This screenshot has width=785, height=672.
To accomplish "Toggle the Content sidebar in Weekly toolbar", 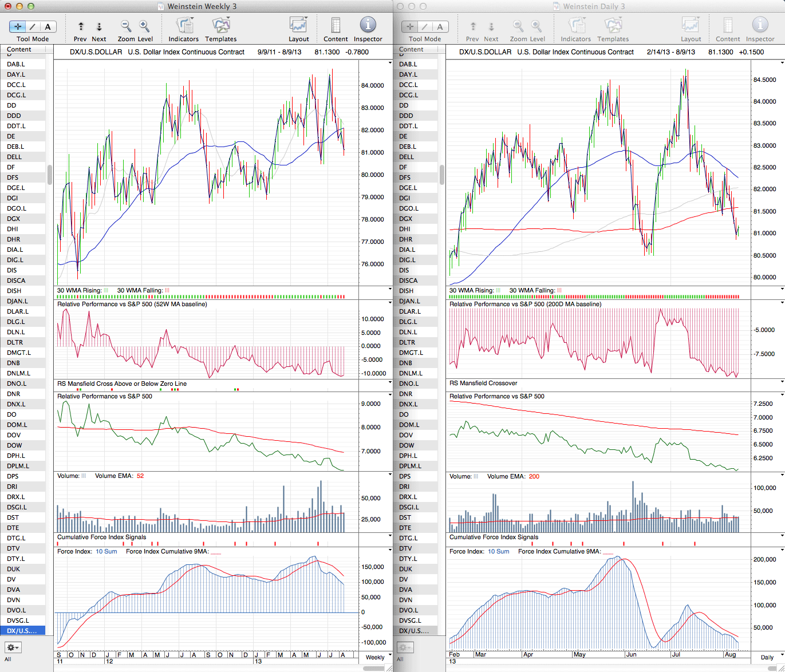I will point(336,26).
